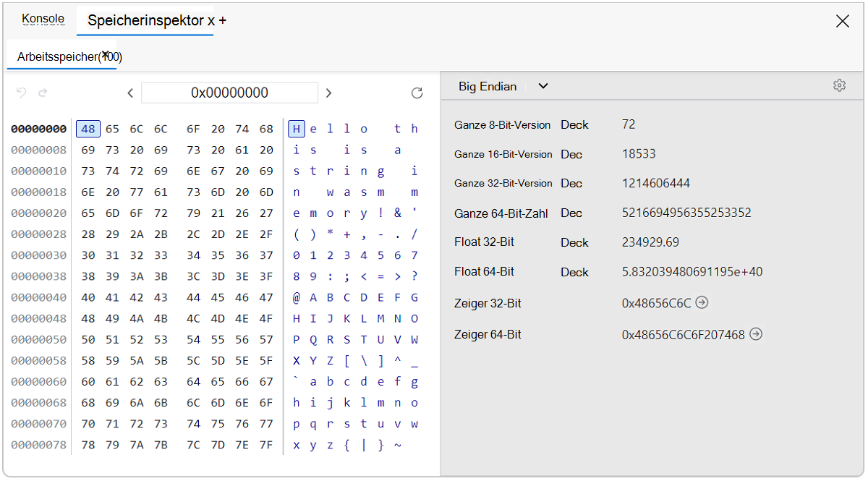Click address label 00000040
Viewport: 868px width, 481px height.
tap(39, 297)
